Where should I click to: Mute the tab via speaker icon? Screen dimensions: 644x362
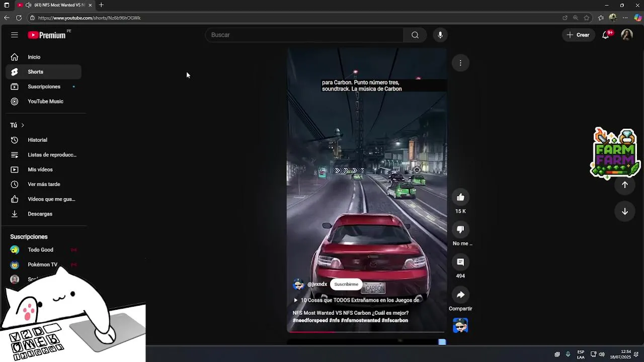click(x=29, y=5)
